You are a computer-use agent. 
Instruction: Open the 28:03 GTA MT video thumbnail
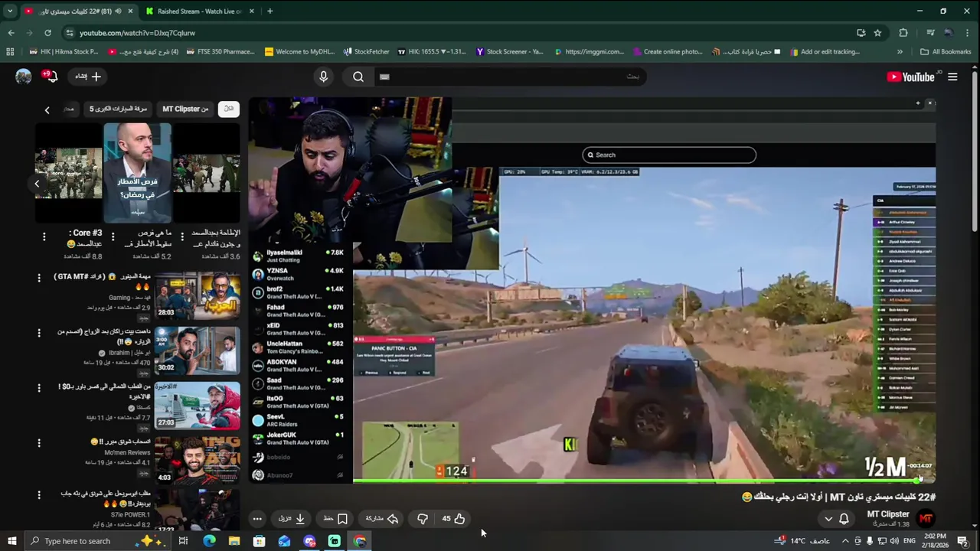[198, 296]
